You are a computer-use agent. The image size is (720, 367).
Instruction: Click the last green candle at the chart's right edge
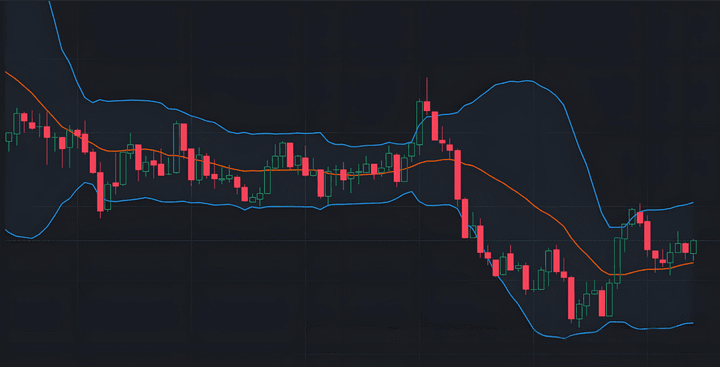pos(693,247)
